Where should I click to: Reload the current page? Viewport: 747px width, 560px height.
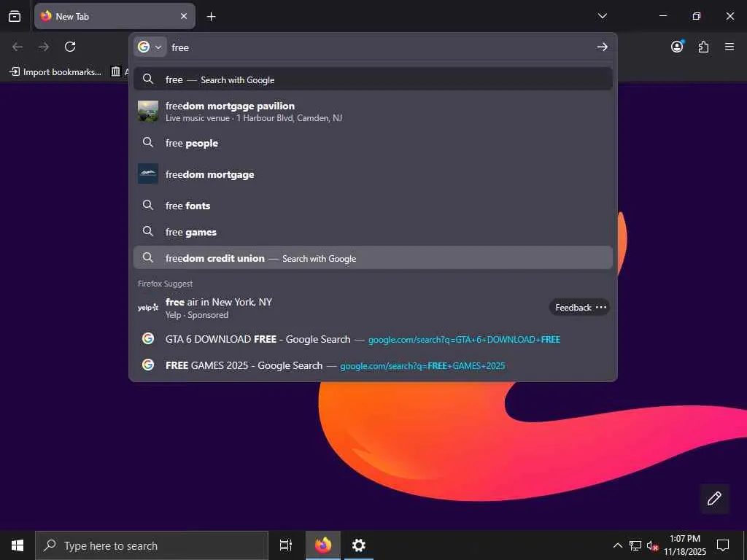point(70,47)
